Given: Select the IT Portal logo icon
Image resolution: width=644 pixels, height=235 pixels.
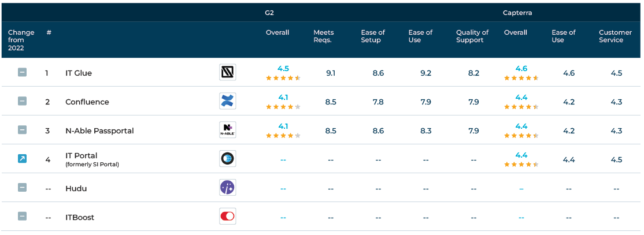Looking at the screenshot, I should (x=228, y=159).
